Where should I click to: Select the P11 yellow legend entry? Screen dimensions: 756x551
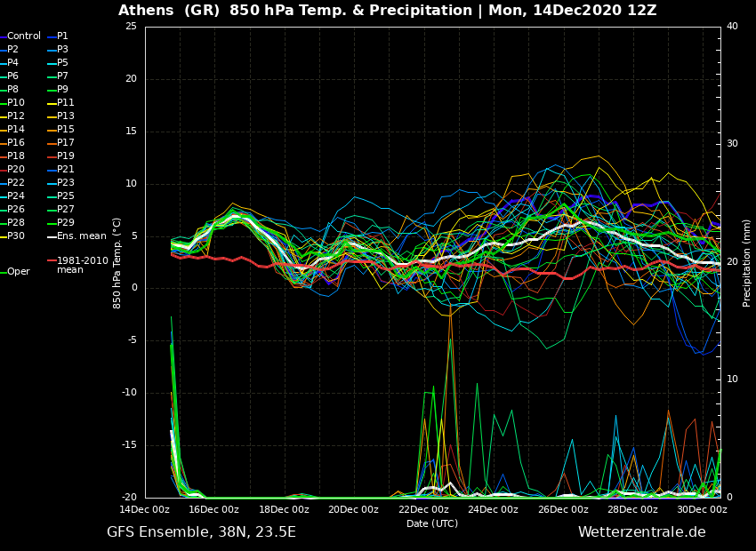point(66,103)
